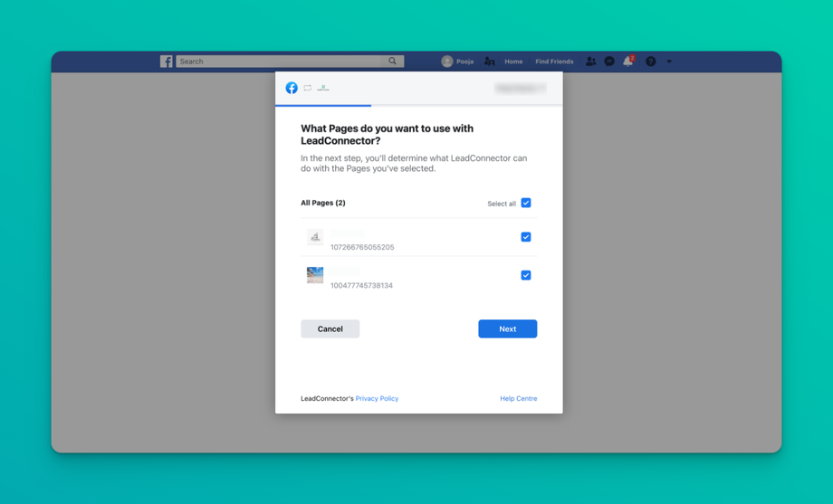833x504 pixels.
Task: Open LeadConnector's Privacy Policy link
Action: point(377,398)
